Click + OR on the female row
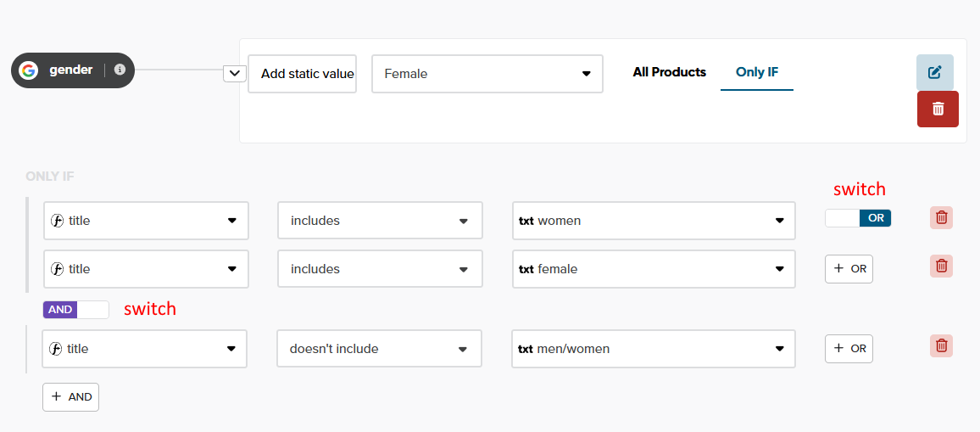This screenshot has height=432, width=980. (x=849, y=269)
